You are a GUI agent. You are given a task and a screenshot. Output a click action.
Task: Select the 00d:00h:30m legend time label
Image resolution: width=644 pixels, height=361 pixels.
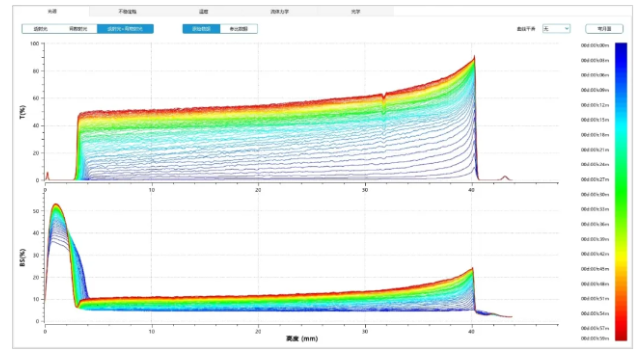click(x=595, y=194)
